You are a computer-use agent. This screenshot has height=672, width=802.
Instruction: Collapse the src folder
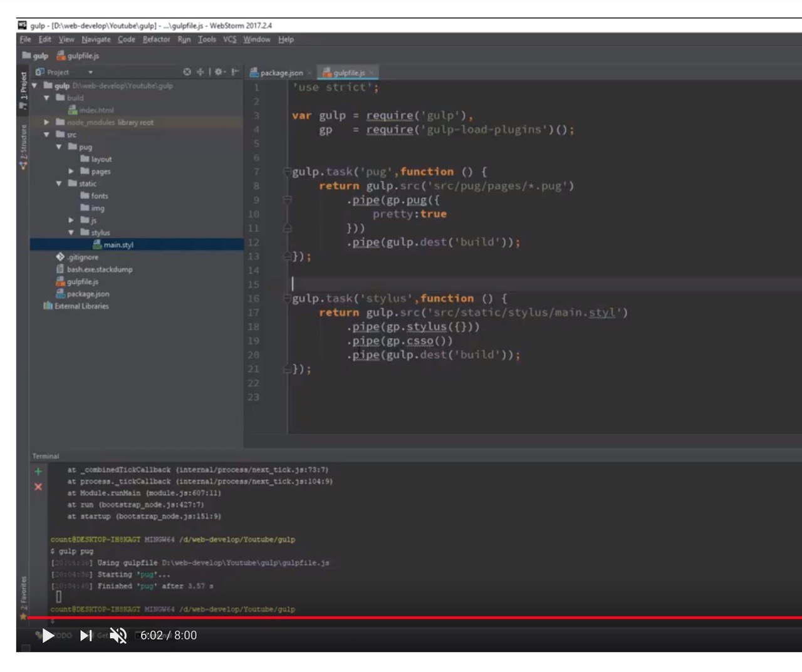point(47,135)
